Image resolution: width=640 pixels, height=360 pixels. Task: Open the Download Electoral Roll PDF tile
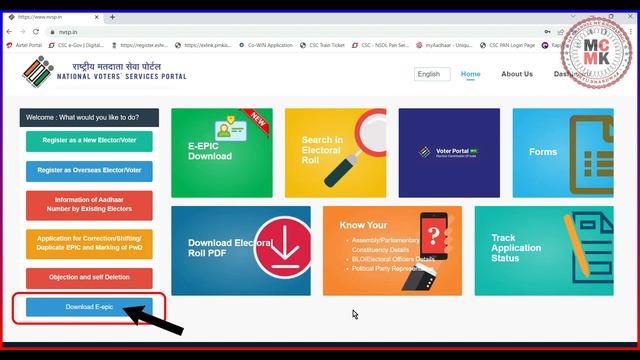click(x=241, y=251)
